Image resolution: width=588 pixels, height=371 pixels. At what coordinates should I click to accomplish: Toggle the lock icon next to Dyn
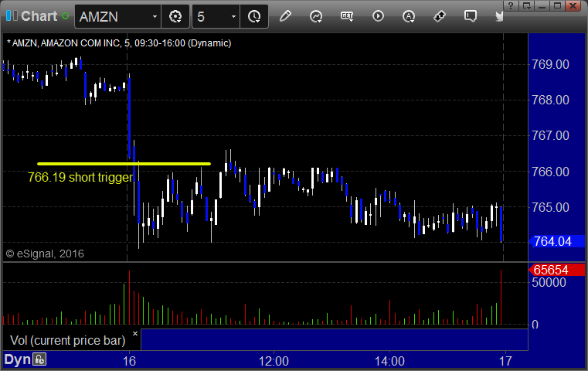(39, 359)
